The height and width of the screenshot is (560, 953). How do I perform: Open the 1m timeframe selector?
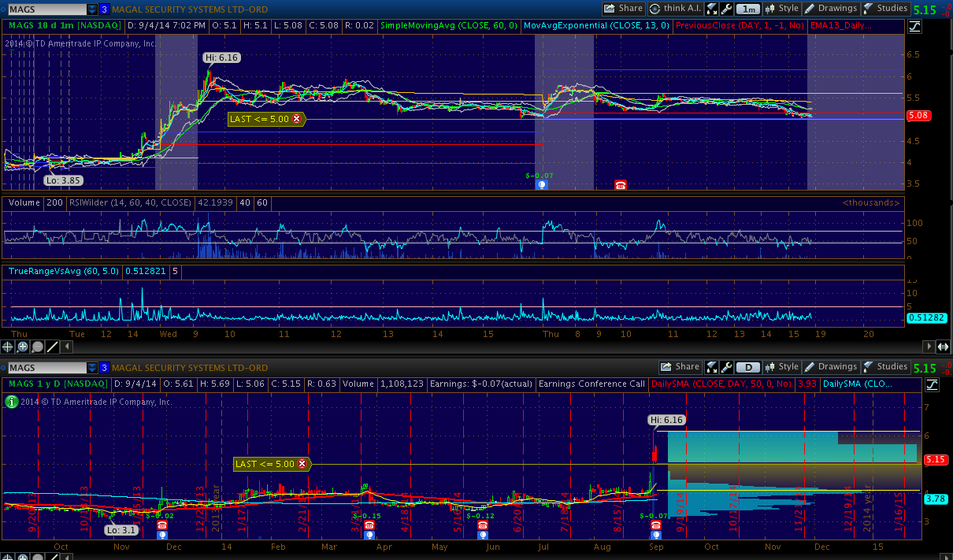click(747, 9)
